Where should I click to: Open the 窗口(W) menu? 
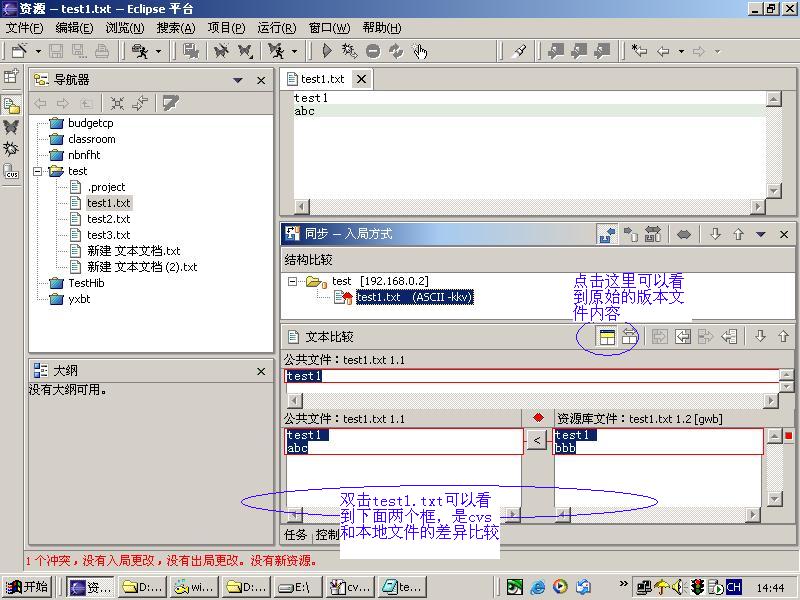point(329,28)
